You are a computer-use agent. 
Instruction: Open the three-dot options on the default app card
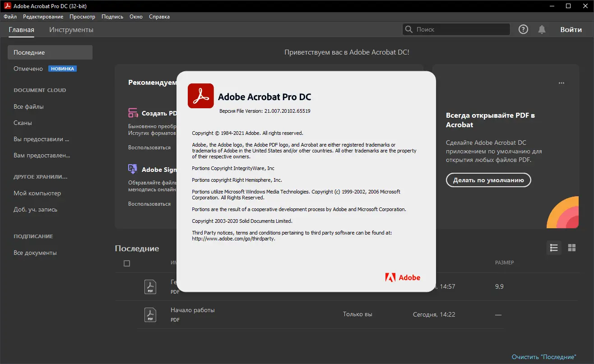pos(562,83)
